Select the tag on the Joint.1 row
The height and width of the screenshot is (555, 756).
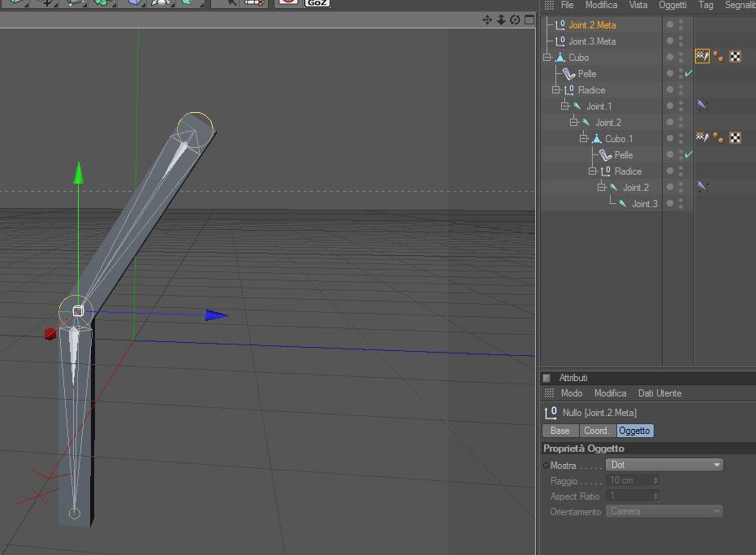coord(702,105)
